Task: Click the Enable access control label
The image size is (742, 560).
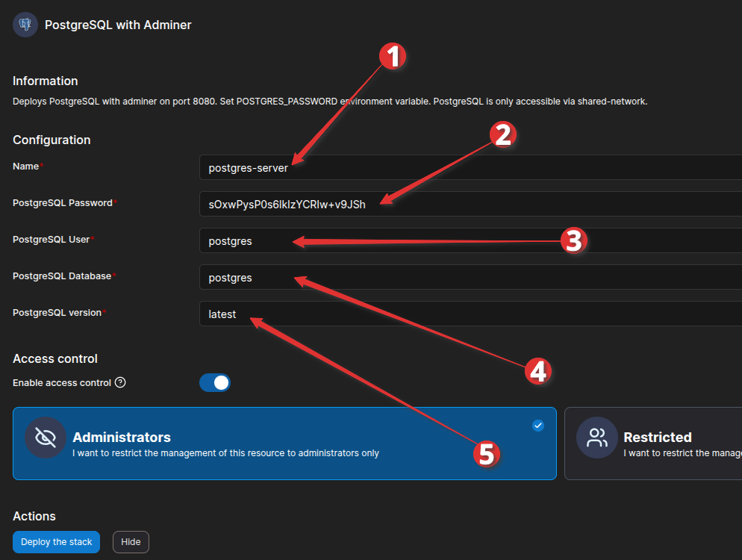Action: 61,382
